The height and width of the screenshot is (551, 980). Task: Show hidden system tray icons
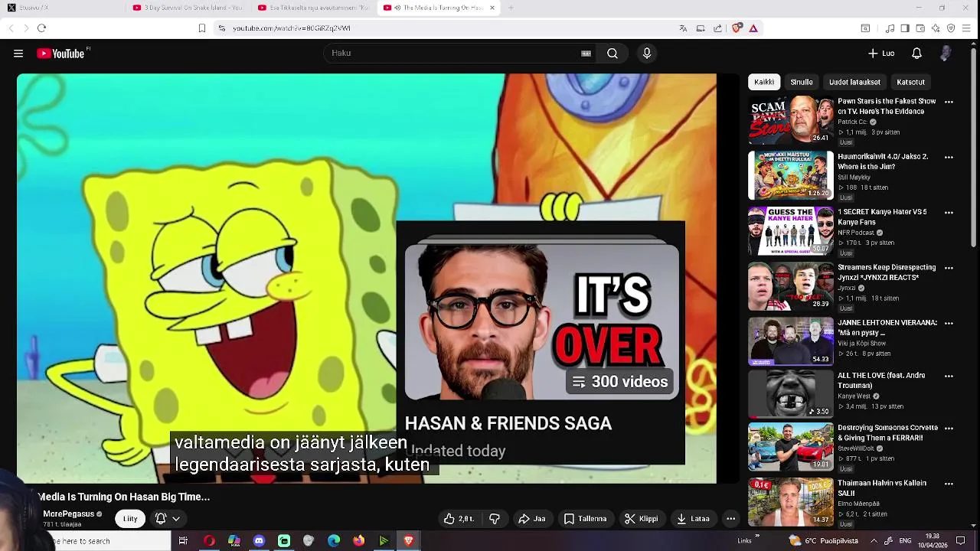pos(874,541)
